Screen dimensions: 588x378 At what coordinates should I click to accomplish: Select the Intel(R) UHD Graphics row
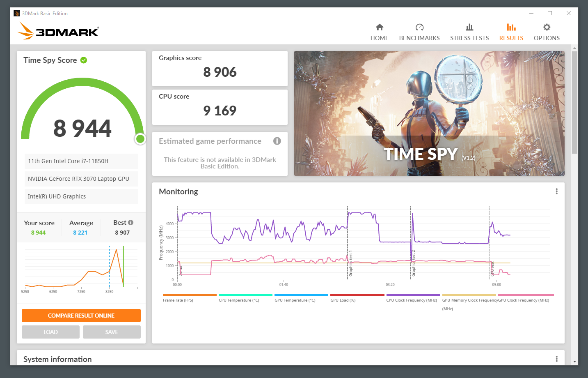tap(80, 196)
